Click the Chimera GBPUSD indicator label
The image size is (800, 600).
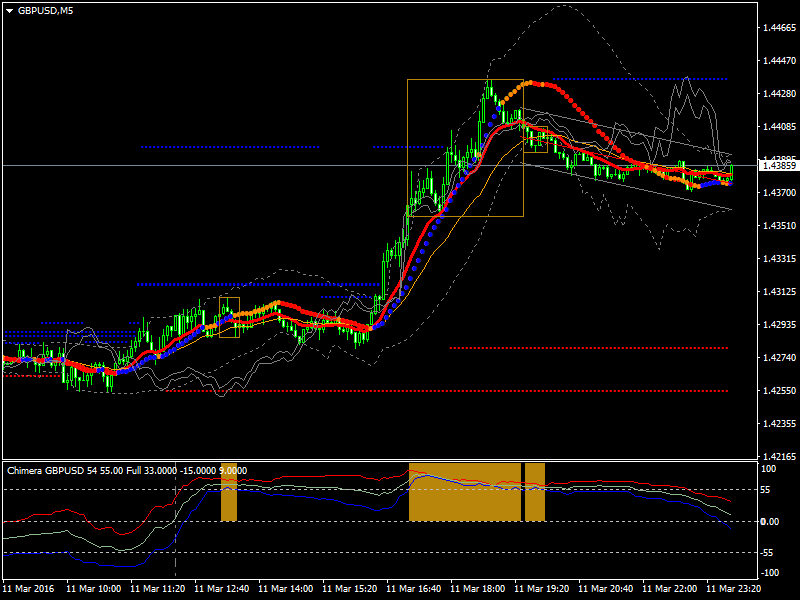pos(127,470)
